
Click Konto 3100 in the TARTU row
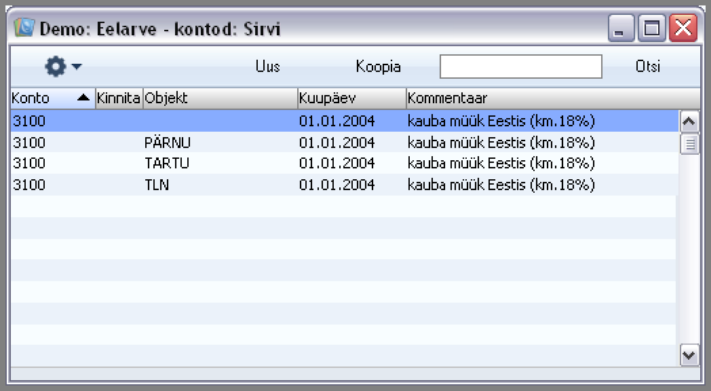[x=29, y=163]
